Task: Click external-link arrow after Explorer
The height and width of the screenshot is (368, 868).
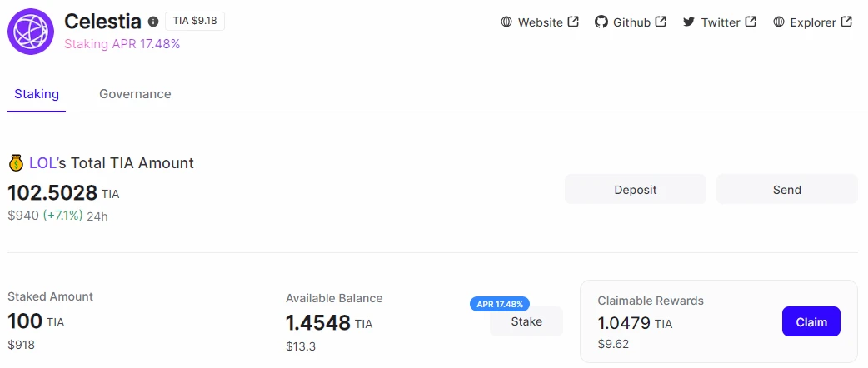Action: pyautogui.click(x=846, y=22)
